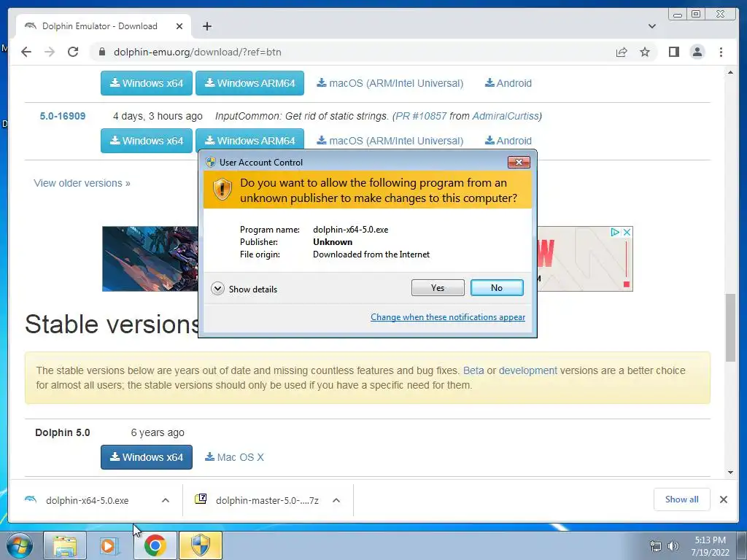
Task: Go forward in Chrome browser
Action: (50, 52)
